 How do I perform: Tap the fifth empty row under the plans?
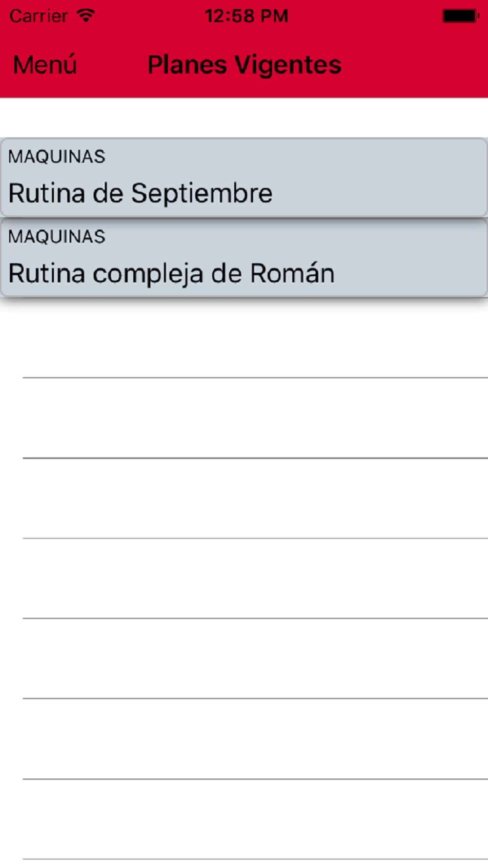244,659
